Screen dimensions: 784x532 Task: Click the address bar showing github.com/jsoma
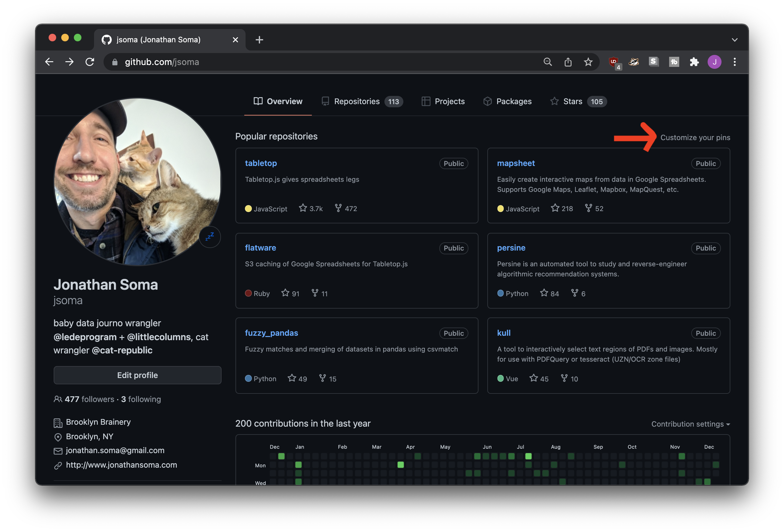pyautogui.click(x=162, y=62)
